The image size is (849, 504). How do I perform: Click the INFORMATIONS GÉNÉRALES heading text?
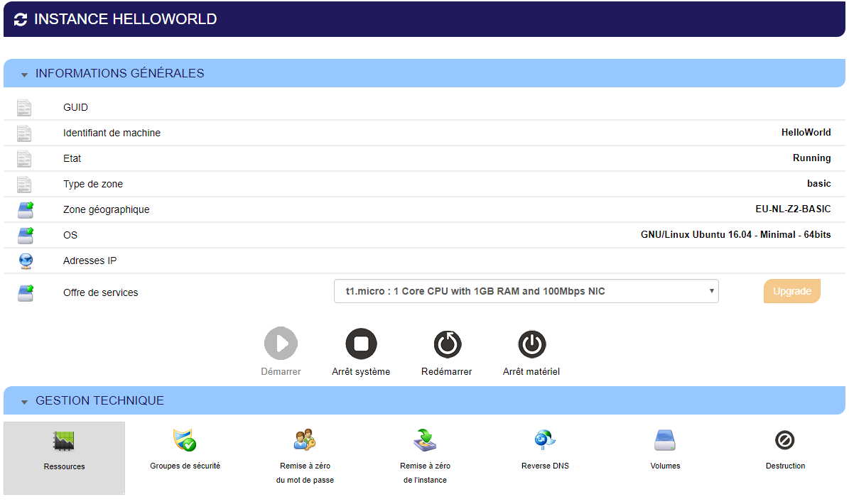click(119, 74)
